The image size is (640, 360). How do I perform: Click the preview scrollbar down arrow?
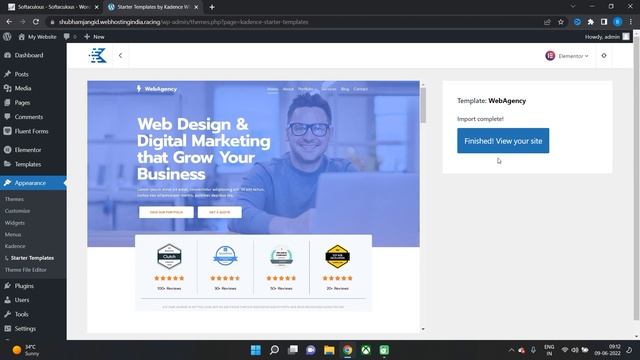[423, 329]
